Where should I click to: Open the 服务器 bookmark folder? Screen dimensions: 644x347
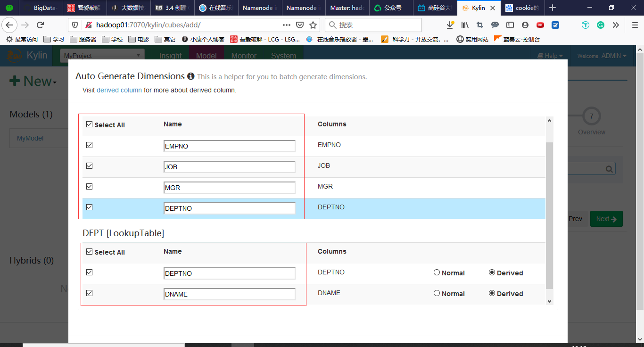coord(83,40)
